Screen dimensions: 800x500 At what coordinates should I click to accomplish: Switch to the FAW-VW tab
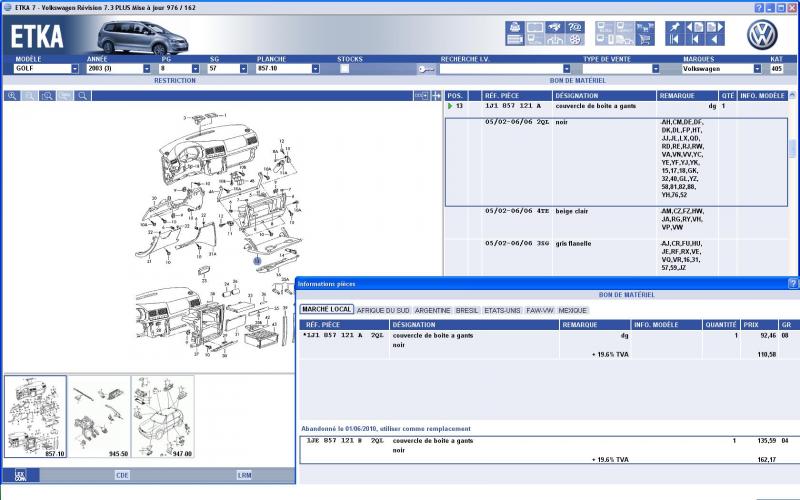pyautogui.click(x=540, y=310)
